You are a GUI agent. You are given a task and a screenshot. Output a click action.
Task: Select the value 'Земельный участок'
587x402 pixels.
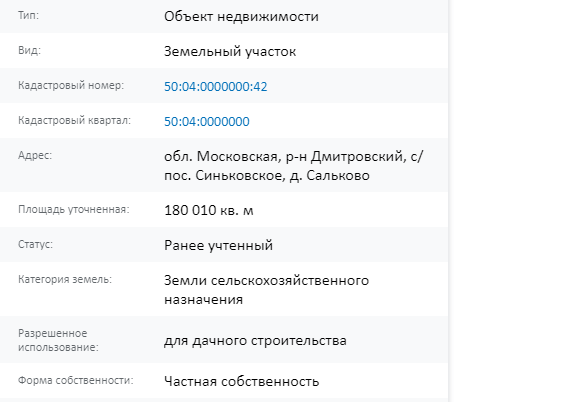pyautogui.click(x=230, y=52)
